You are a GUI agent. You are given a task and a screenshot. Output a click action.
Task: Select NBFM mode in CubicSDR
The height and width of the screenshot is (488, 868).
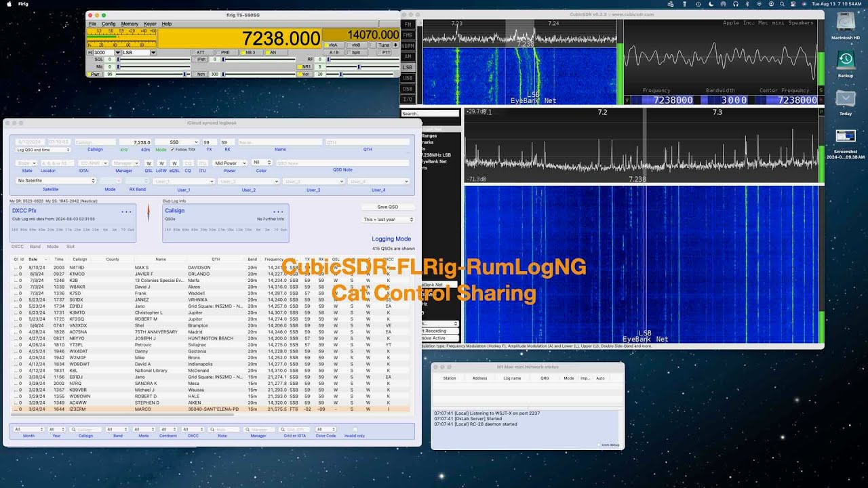408,45
